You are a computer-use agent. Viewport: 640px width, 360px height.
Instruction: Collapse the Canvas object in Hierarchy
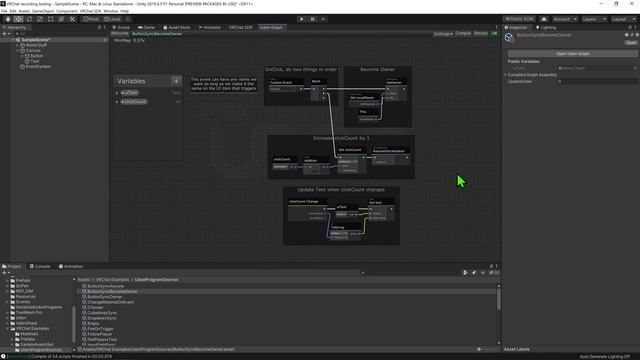point(18,51)
